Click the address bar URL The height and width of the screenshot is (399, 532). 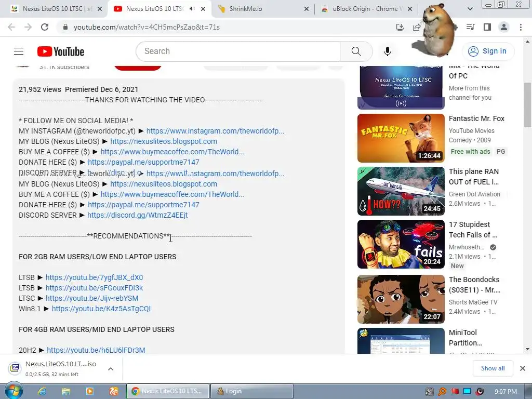147,27
